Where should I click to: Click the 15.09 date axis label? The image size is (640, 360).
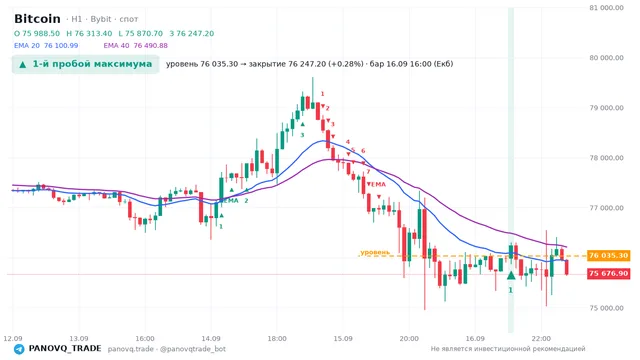343,339
